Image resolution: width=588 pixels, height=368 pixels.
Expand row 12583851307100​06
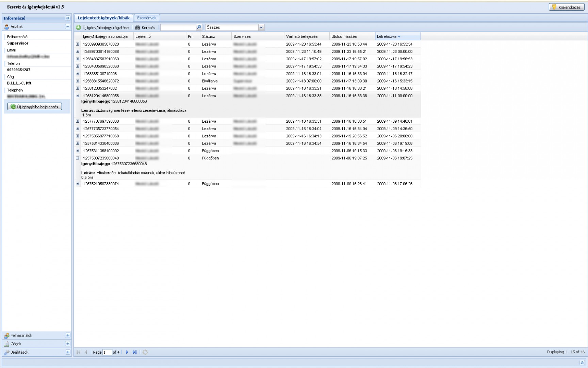pyautogui.click(x=78, y=74)
